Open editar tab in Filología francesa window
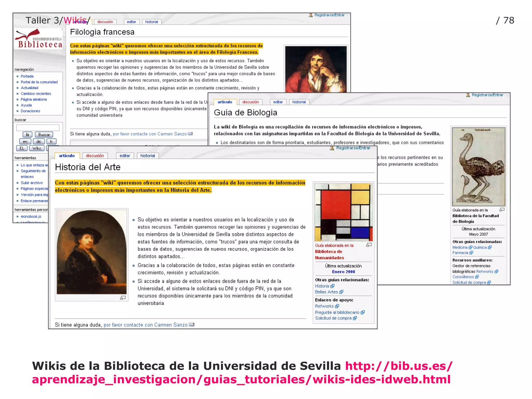 (x=131, y=22)
